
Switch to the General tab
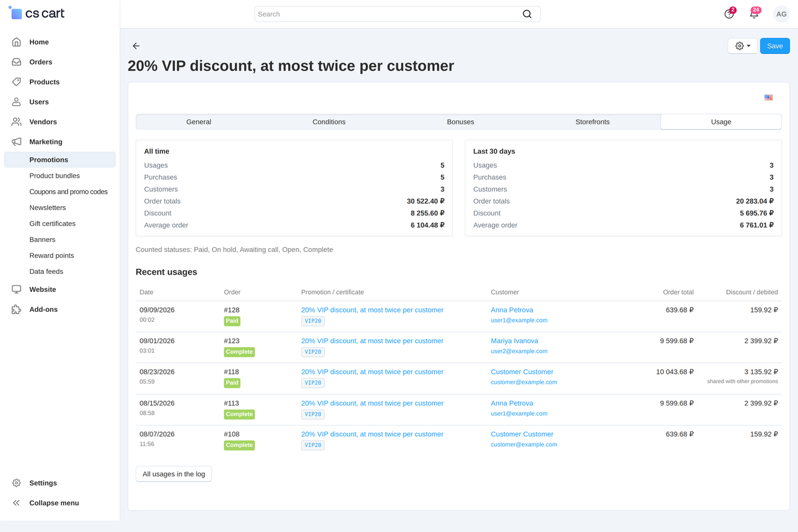(x=199, y=122)
